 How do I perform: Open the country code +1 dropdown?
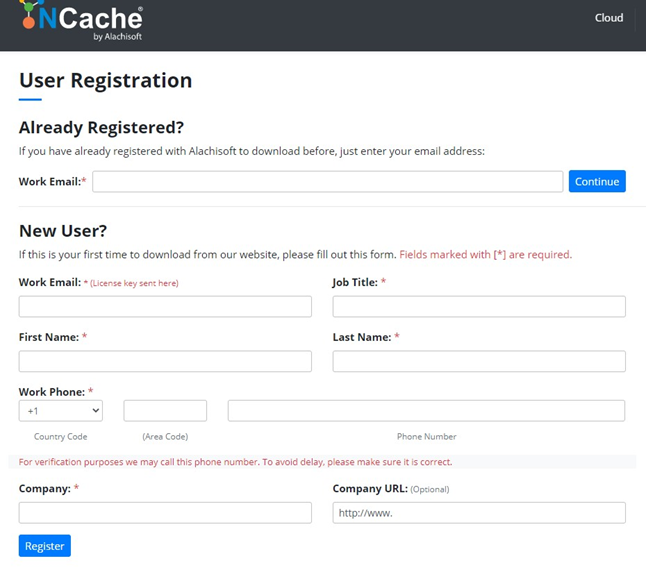pyautogui.click(x=60, y=411)
